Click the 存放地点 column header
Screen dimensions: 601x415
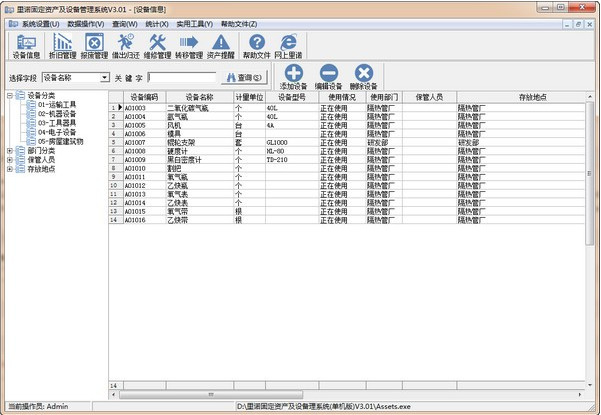(533, 97)
